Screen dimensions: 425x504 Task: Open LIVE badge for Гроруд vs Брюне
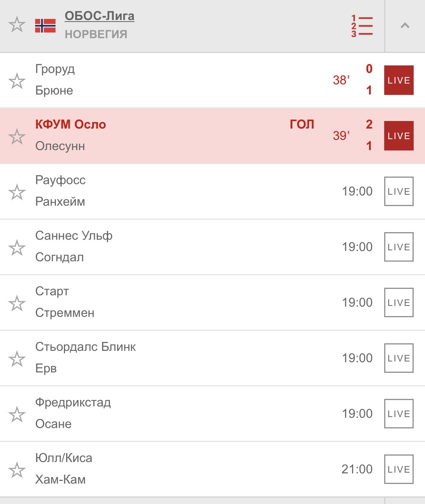coord(399,80)
